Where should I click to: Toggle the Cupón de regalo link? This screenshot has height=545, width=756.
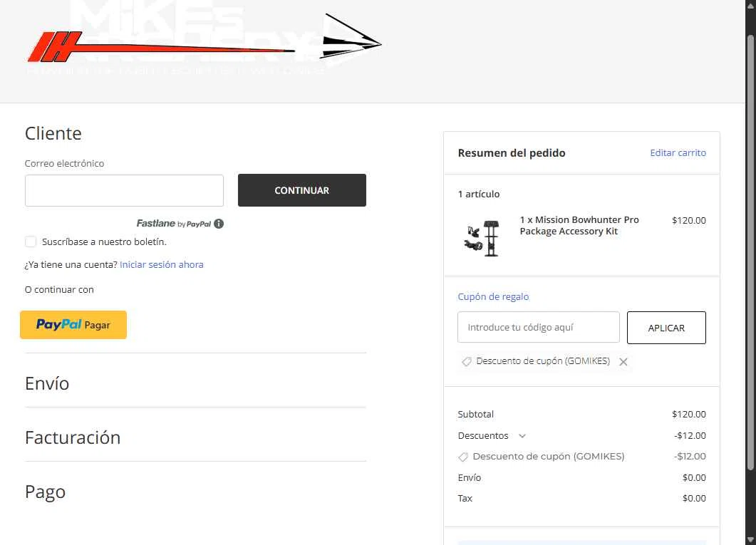click(x=493, y=296)
